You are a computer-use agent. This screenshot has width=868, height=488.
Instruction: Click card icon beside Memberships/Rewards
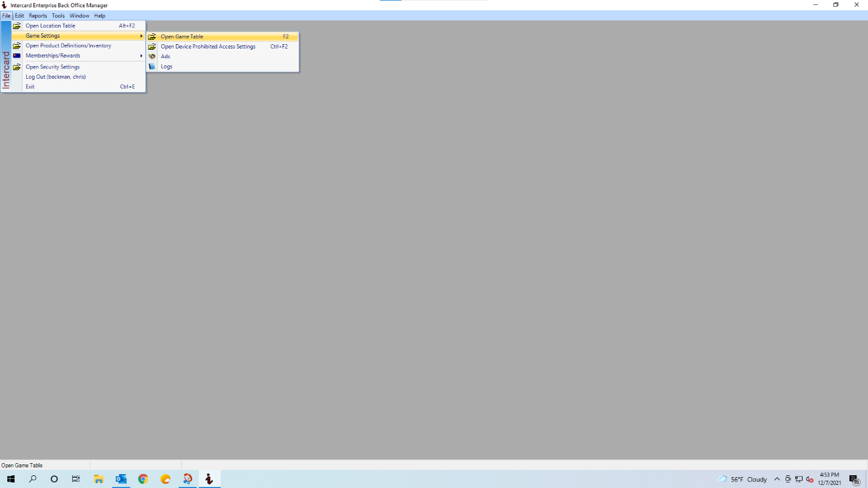17,56
